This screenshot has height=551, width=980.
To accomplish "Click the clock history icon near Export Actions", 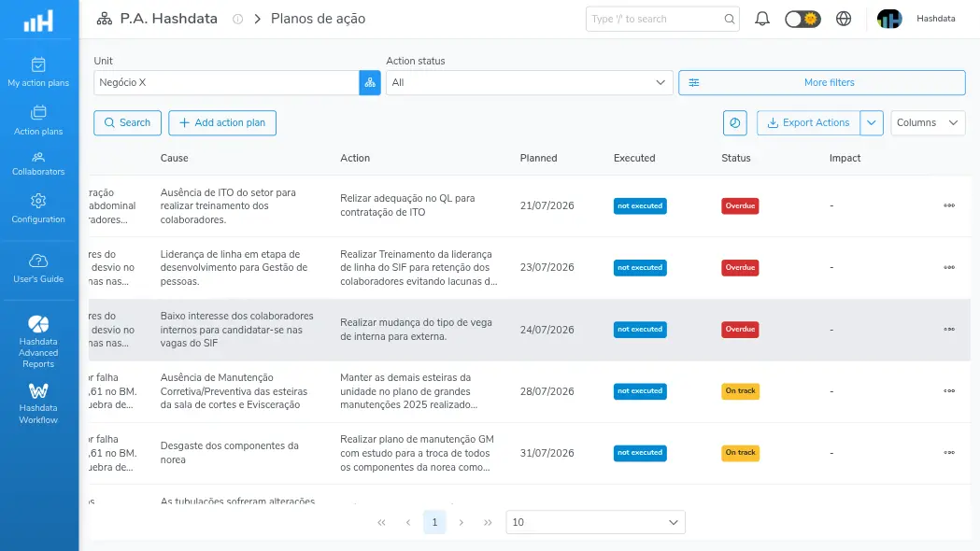I will 735,123.
